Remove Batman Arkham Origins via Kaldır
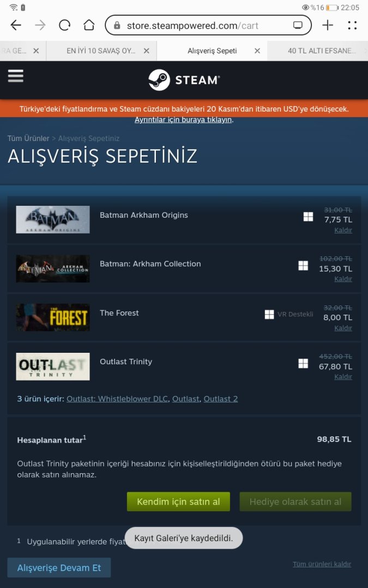Viewport: 368px width, 588px height. point(343,230)
